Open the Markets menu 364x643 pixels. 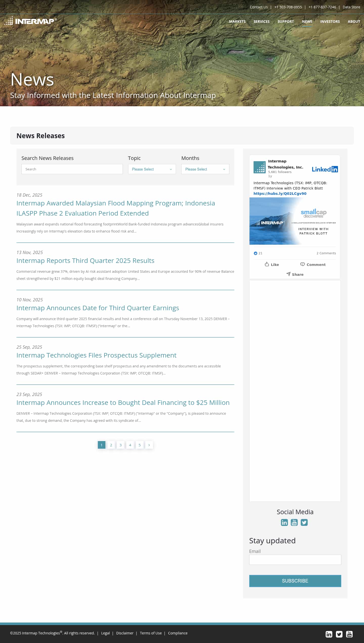(237, 22)
